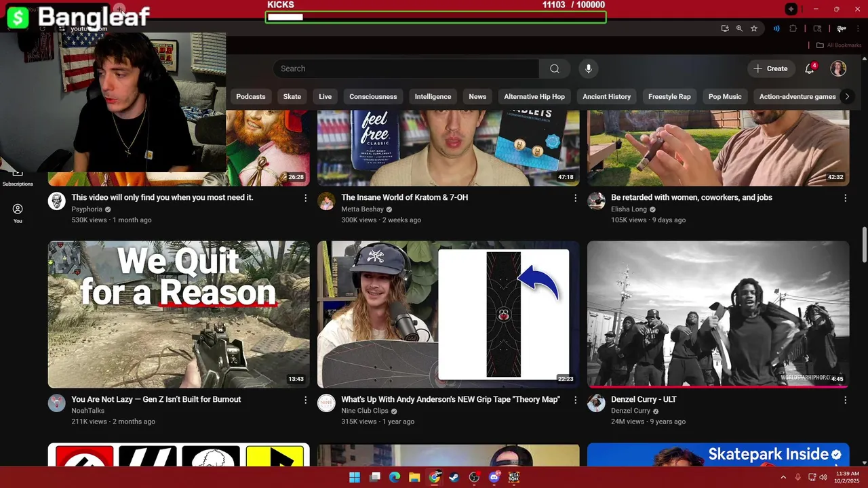Viewport: 868px width, 488px height.
Task: Open Denzel Curry channel avatar
Action: (x=596, y=403)
